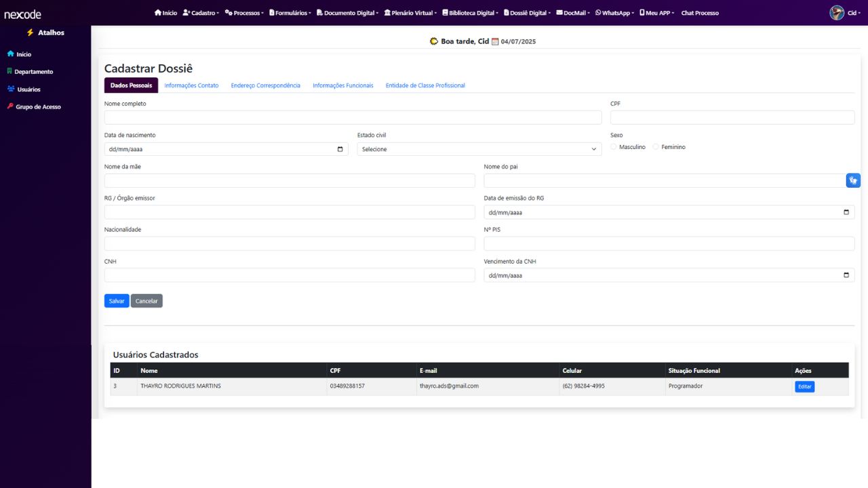
Task: Click the Início home icon in sidebar
Action: 10,54
